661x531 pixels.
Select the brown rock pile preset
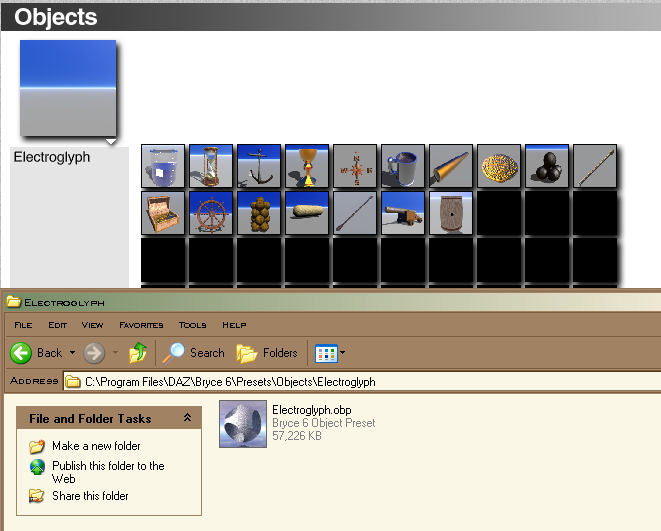click(259, 213)
